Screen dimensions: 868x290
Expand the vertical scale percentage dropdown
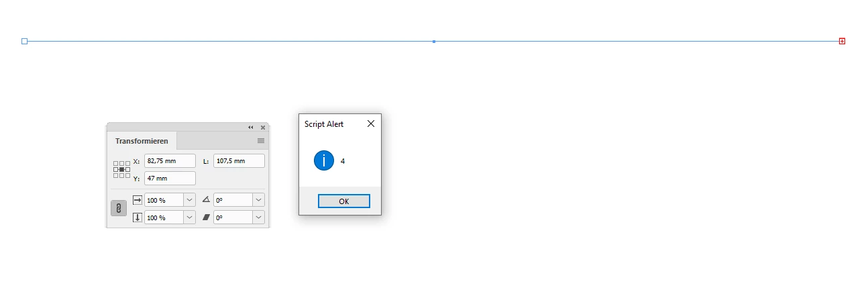tap(190, 217)
